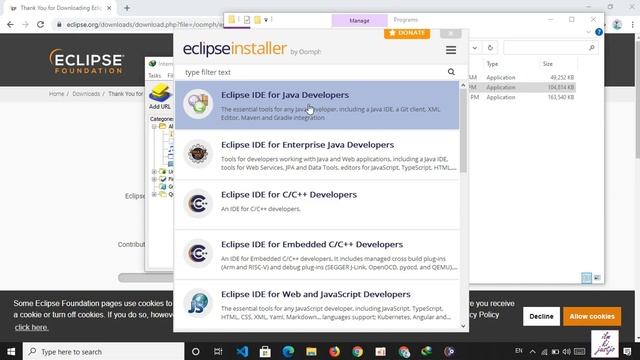Select Eclipse IDE for Java Developers
This screenshot has width=640, height=360.
317,105
